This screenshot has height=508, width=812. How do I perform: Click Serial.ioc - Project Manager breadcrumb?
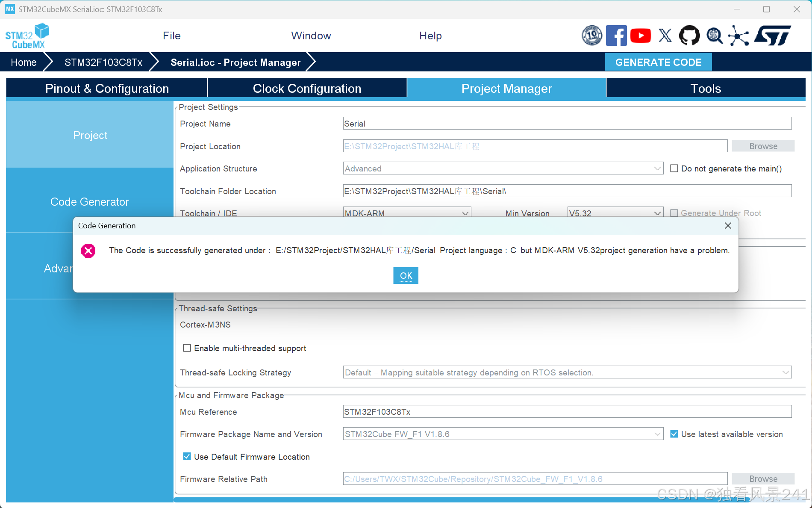(235, 62)
